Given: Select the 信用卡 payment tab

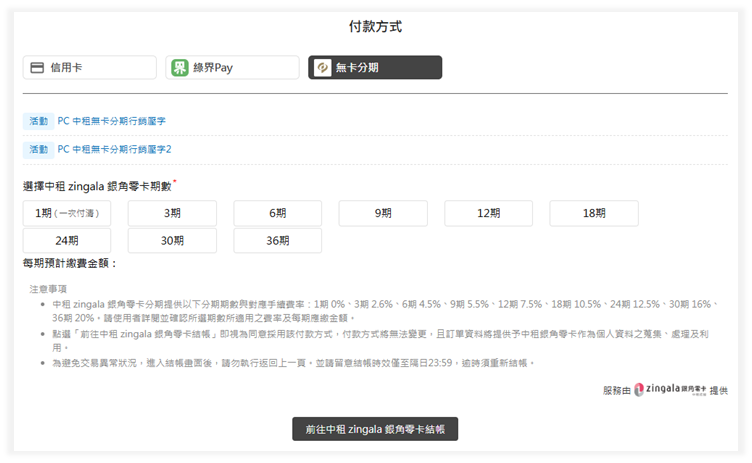Looking at the screenshot, I should [x=90, y=68].
